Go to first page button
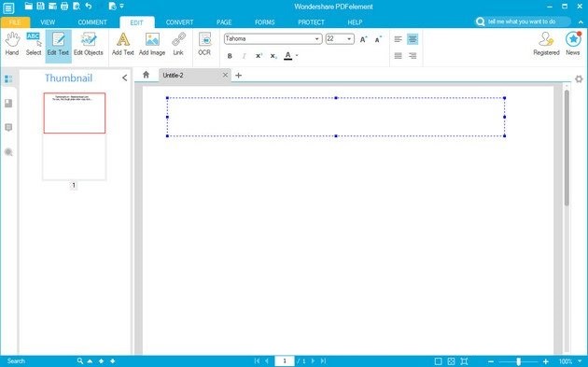Viewport: 588px width, 367px height. 257,361
